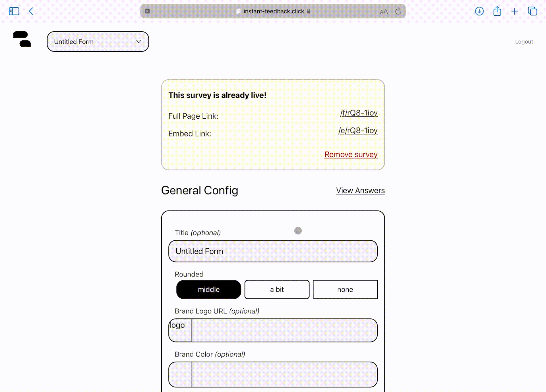The image size is (546, 392).
Task: Select the middle rounded option
Action: (208, 289)
